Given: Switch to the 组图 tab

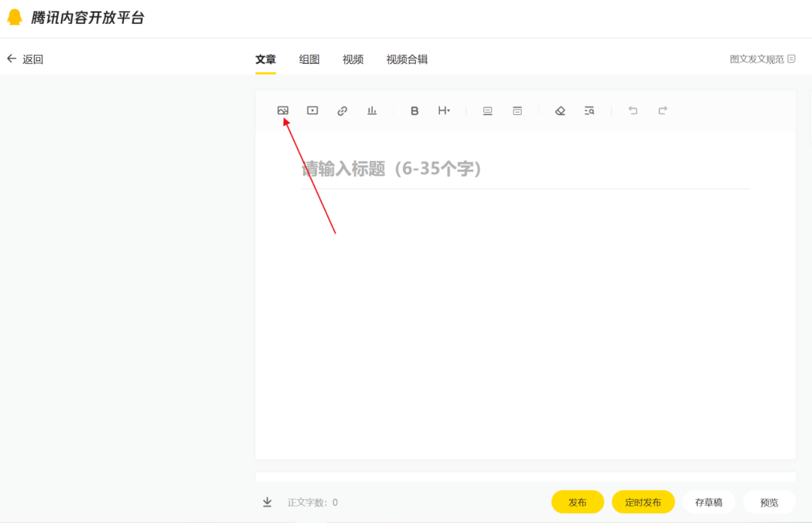Looking at the screenshot, I should click(x=309, y=59).
